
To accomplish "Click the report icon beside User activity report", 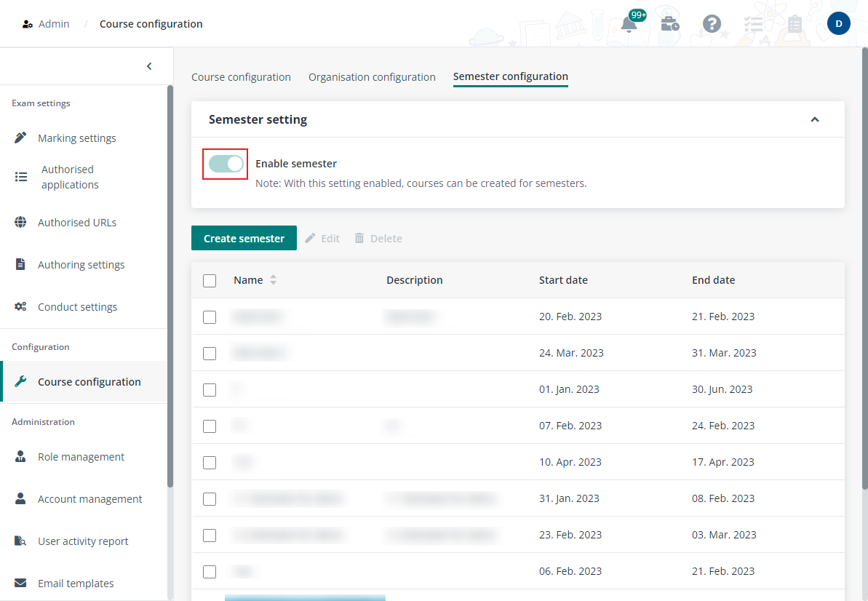I will pyautogui.click(x=20, y=541).
